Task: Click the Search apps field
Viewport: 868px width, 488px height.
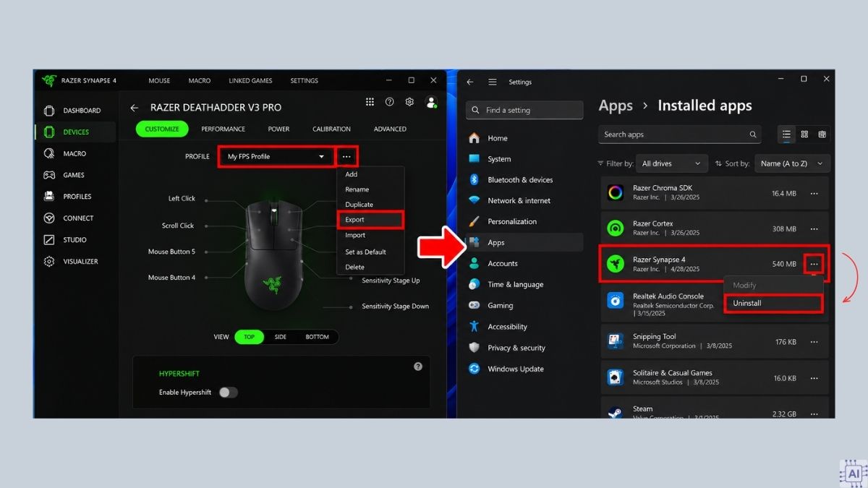Action: [x=678, y=134]
